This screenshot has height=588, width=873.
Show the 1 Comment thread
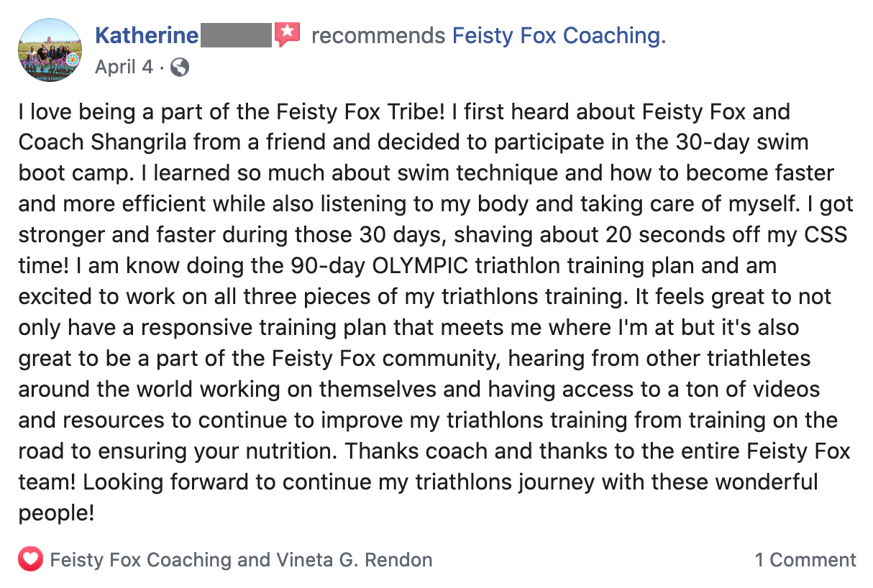(805, 560)
